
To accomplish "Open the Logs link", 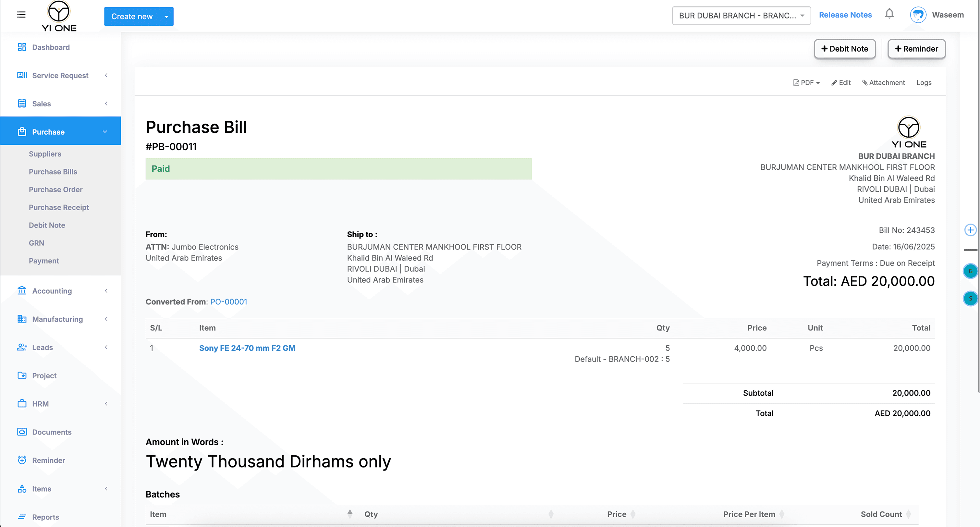I will tap(924, 83).
